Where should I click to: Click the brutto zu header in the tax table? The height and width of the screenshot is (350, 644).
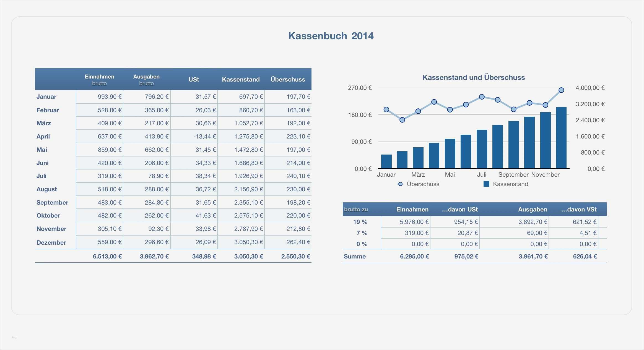(355, 209)
